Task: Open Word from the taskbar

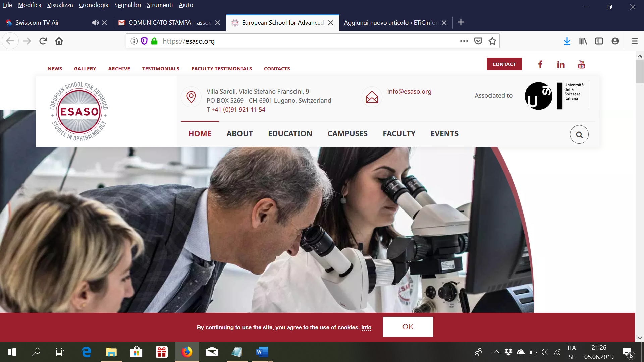Action: click(262, 352)
